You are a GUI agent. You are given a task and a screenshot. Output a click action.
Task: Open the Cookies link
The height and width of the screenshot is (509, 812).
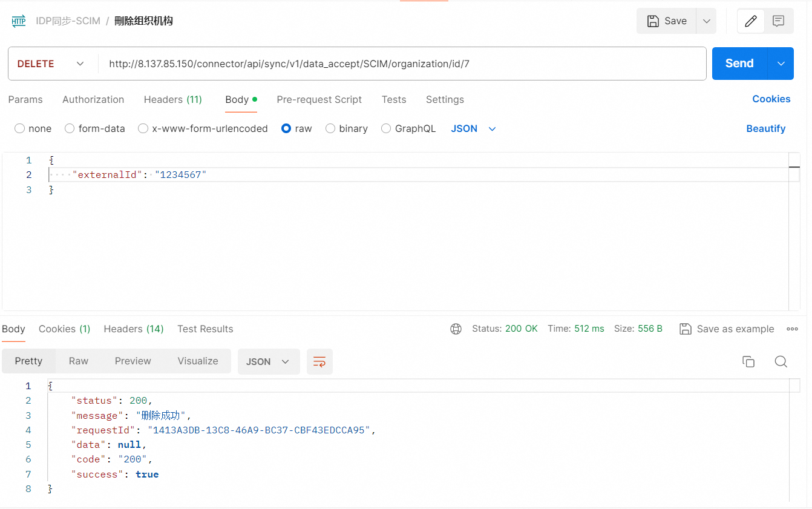(x=771, y=99)
